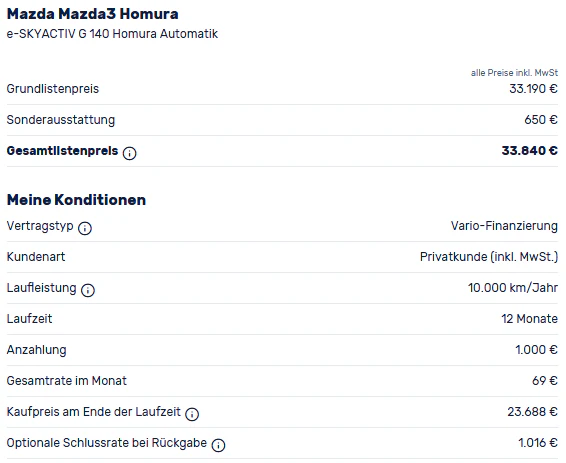Click the bold total 33.840 €
Screen dimensions: 566x463
530,151
